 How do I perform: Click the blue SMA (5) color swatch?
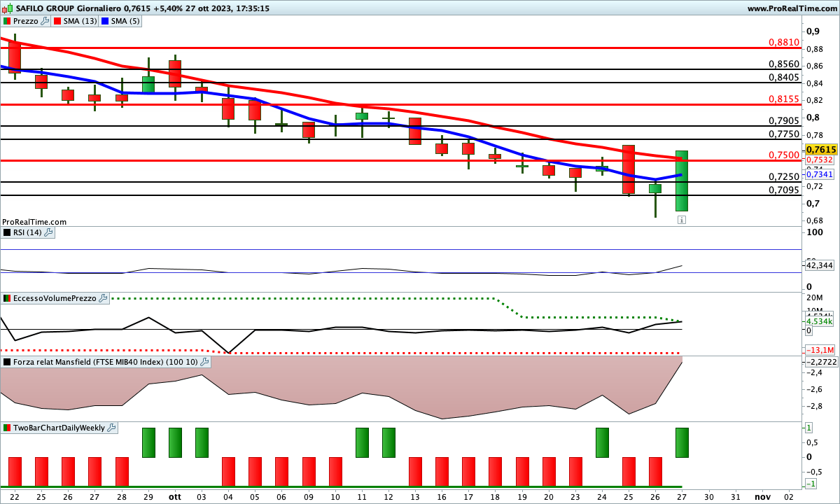[105, 21]
